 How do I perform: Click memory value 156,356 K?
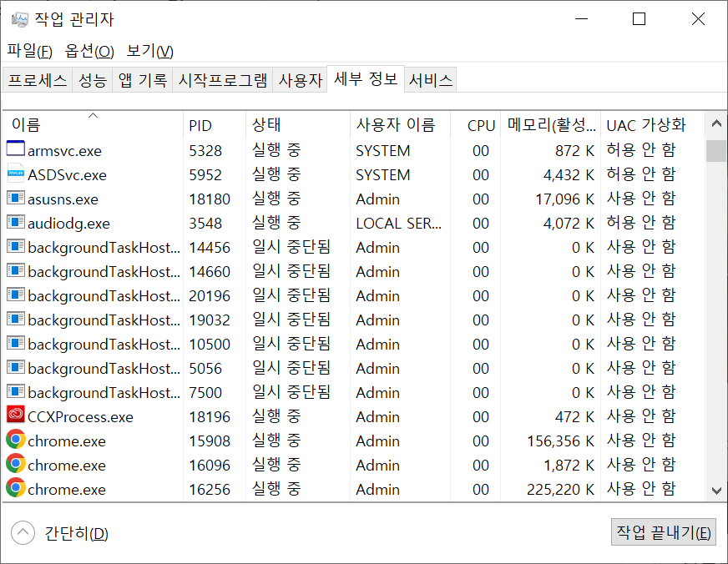coord(560,441)
